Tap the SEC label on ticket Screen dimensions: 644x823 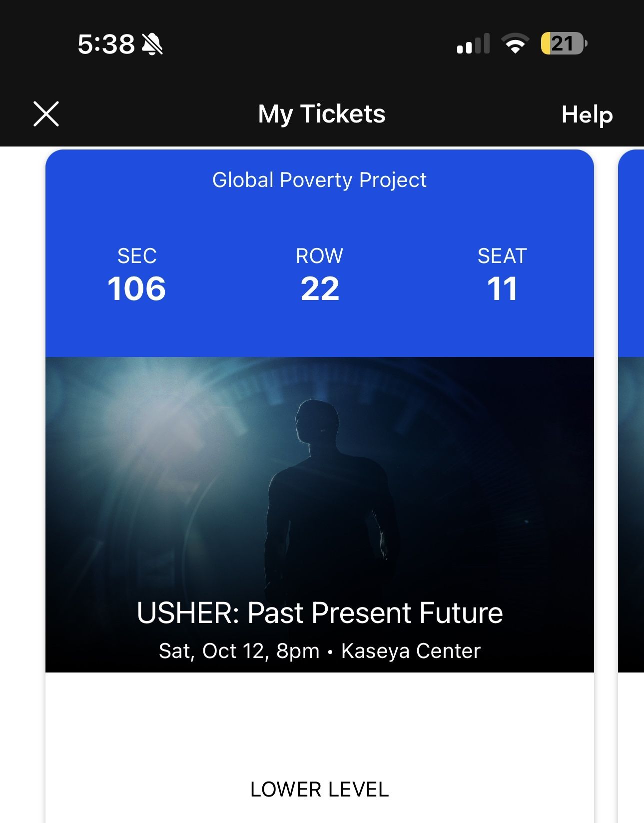137,256
